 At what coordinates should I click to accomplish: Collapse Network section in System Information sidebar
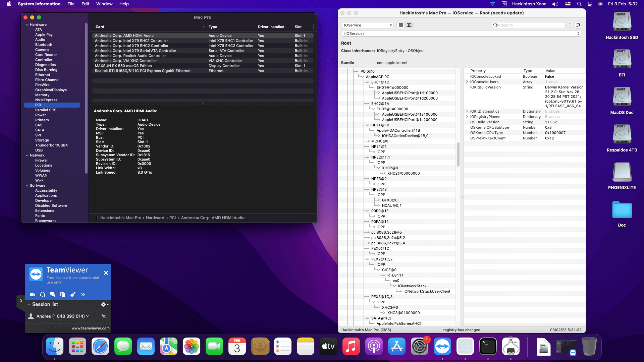coord(27,155)
